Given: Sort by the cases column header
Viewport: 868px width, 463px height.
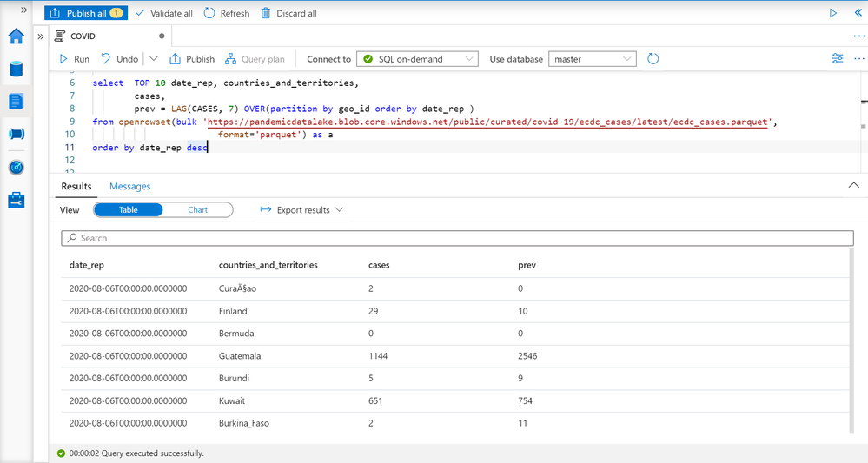Looking at the screenshot, I should pyautogui.click(x=379, y=265).
